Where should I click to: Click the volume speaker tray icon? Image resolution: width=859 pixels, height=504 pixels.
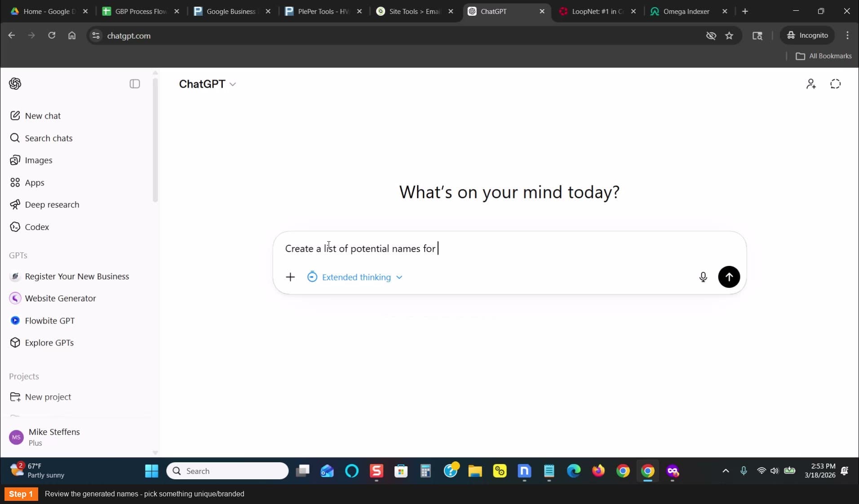click(x=774, y=471)
